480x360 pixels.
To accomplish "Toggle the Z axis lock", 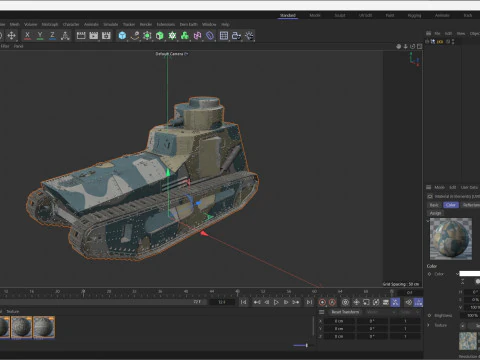I will tap(52, 35).
